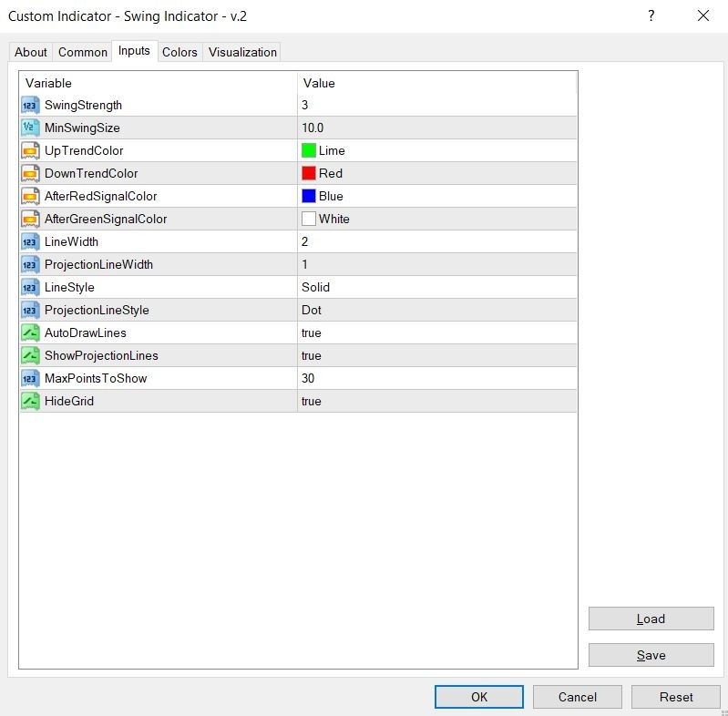The height and width of the screenshot is (716, 728).
Task: Pick the Red color swatch
Action: coord(309,173)
